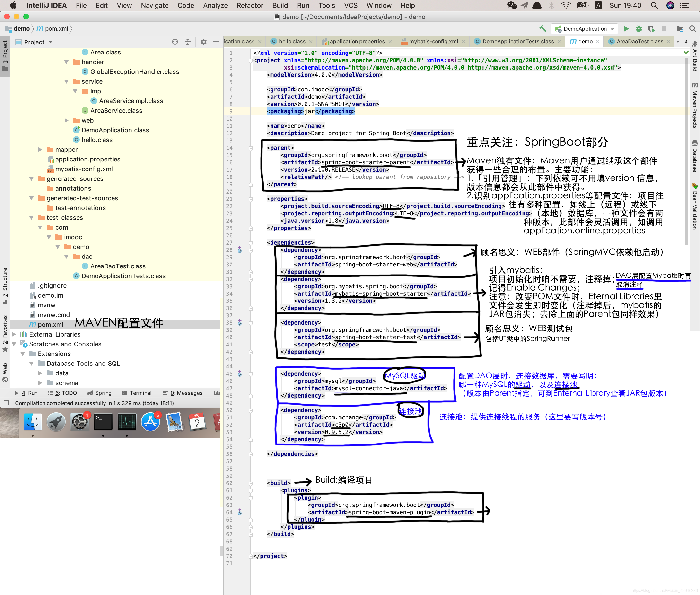Switch to the hello.class tab
The height and width of the screenshot is (595, 700).
click(x=292, y=42)
